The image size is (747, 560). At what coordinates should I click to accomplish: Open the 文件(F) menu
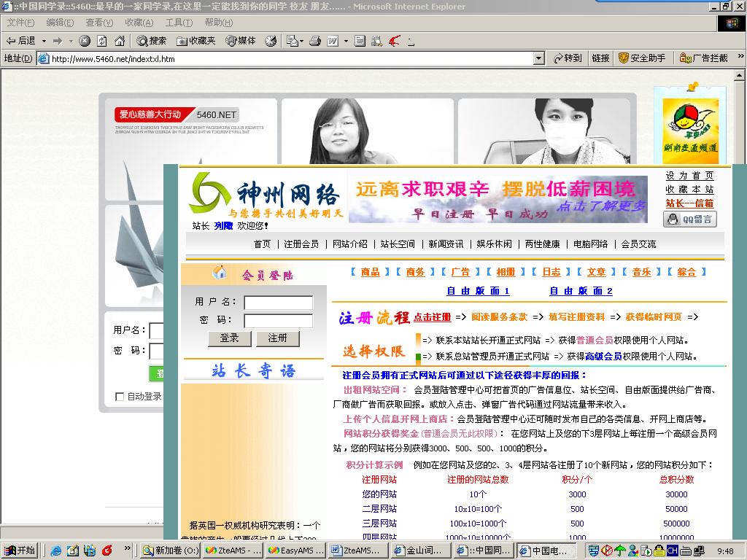20,23
